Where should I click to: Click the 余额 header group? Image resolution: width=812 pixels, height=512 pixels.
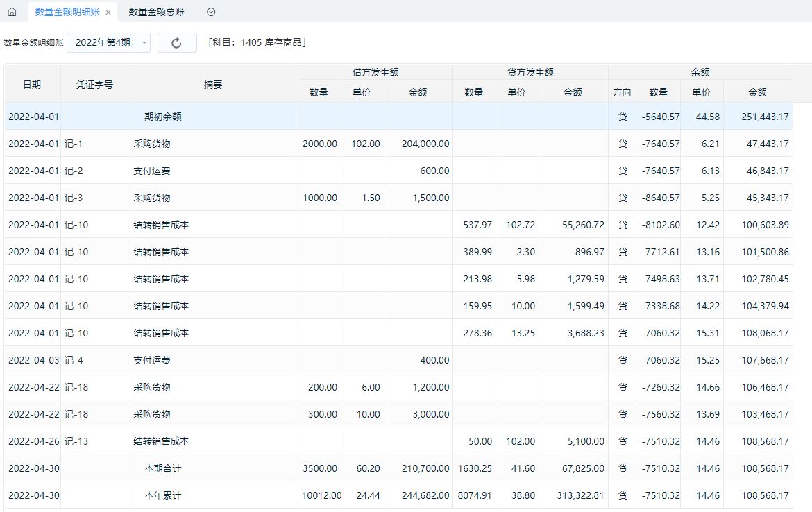[700, 72]
